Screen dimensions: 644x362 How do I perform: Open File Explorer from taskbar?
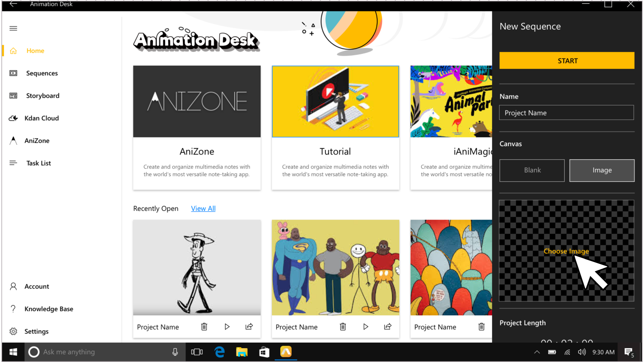click(x=242, y=352)
